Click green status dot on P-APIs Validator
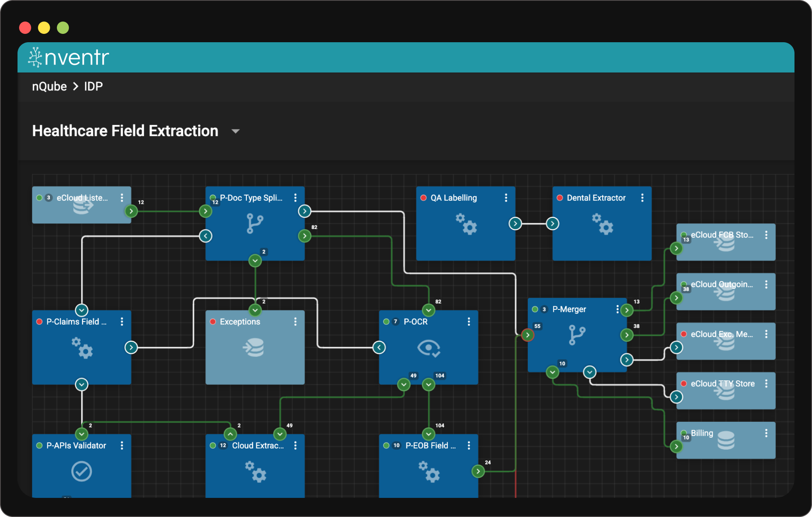This screenshot has width=812, height=517. pos(39,445)
